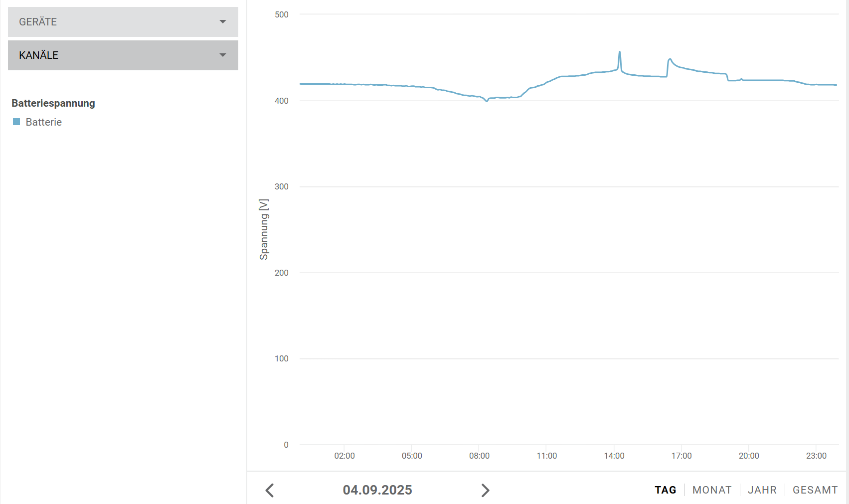Go to the next day arrow

click(485, 491)
